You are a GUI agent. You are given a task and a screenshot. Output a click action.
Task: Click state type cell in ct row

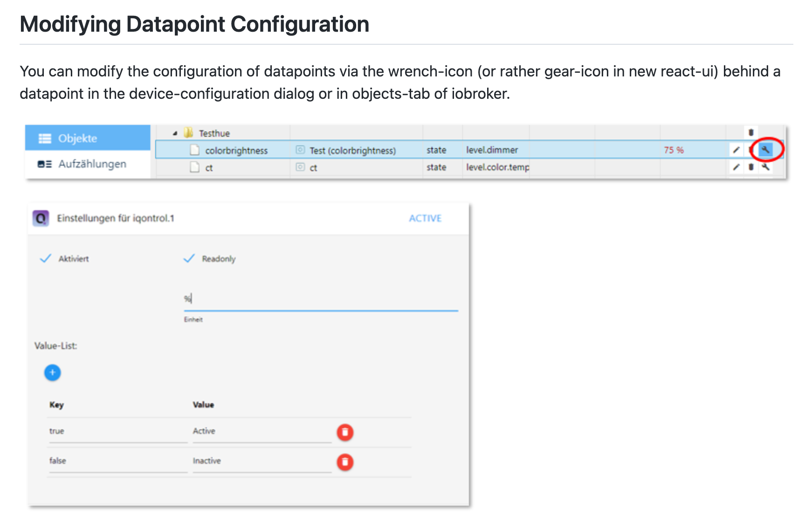436,167
